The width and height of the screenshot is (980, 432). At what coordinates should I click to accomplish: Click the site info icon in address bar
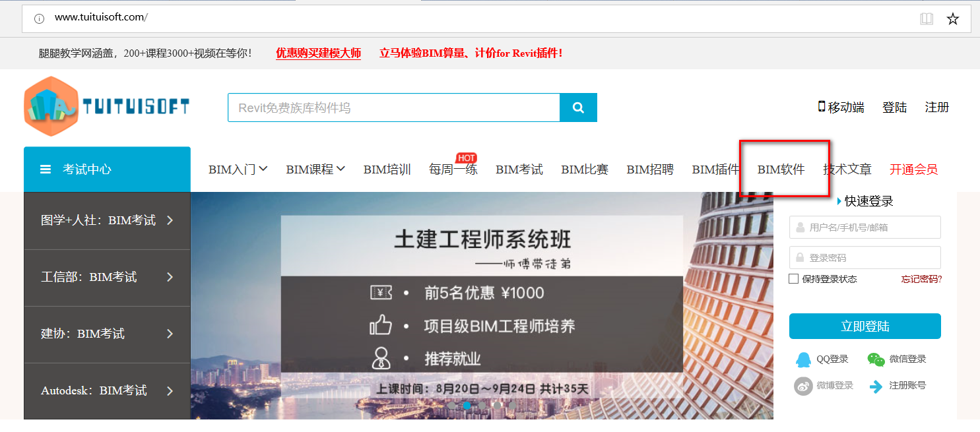39,18
